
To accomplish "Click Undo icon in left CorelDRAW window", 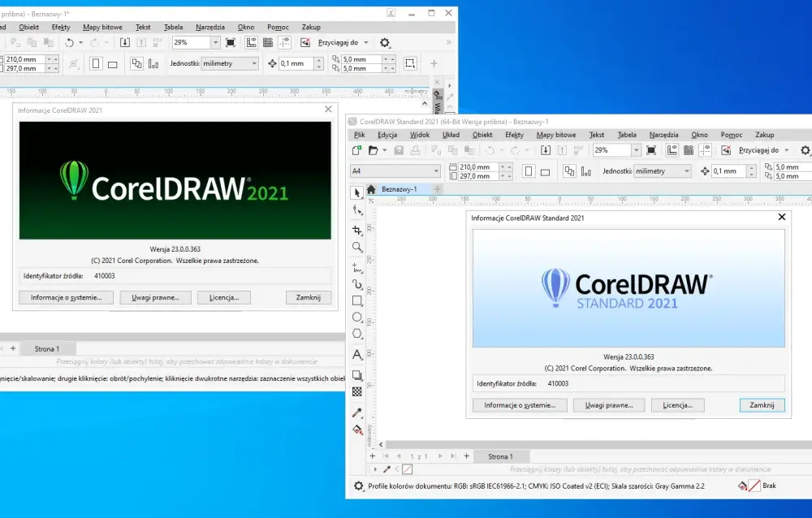I will (x=69, y=42).
